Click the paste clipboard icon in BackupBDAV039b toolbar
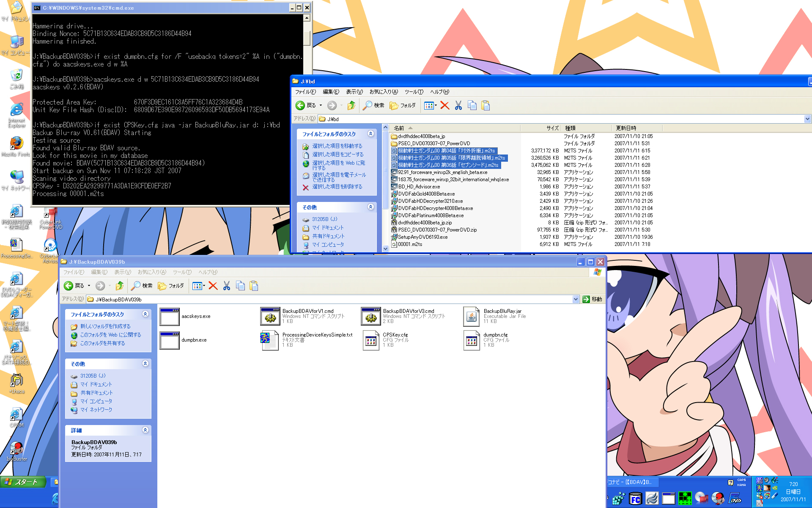812x508 pixels. click(254, 286)
